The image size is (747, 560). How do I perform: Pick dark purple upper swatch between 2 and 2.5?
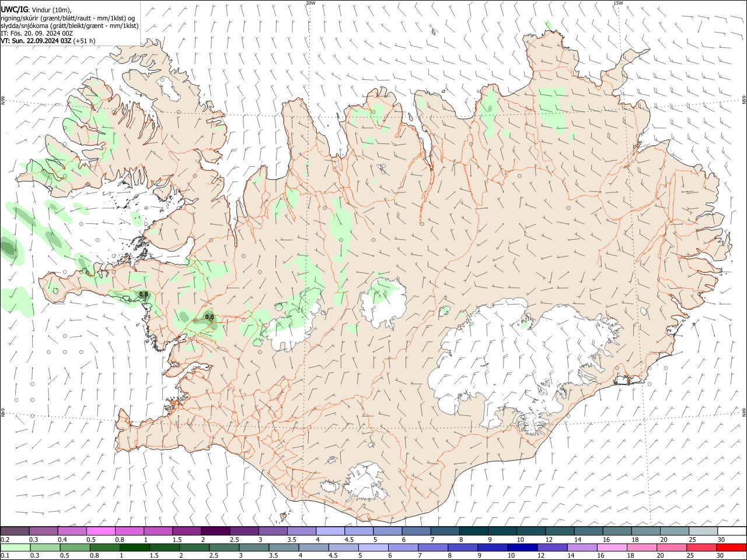coord(215,531)
